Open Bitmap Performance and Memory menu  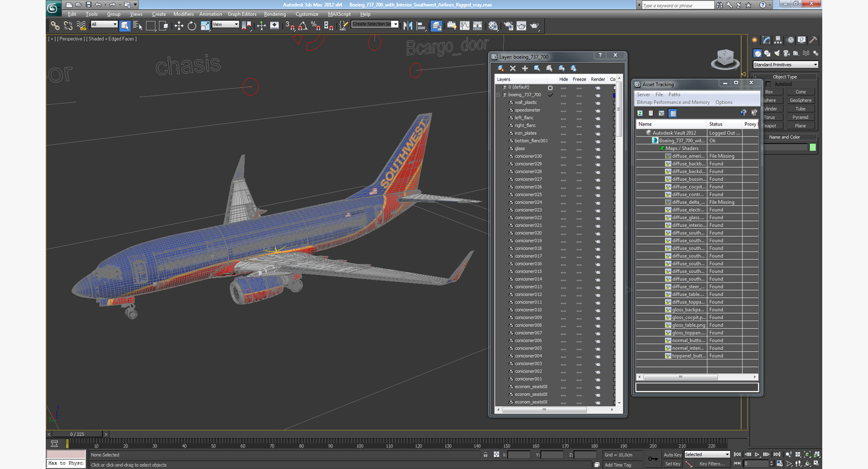click(673, 103)
